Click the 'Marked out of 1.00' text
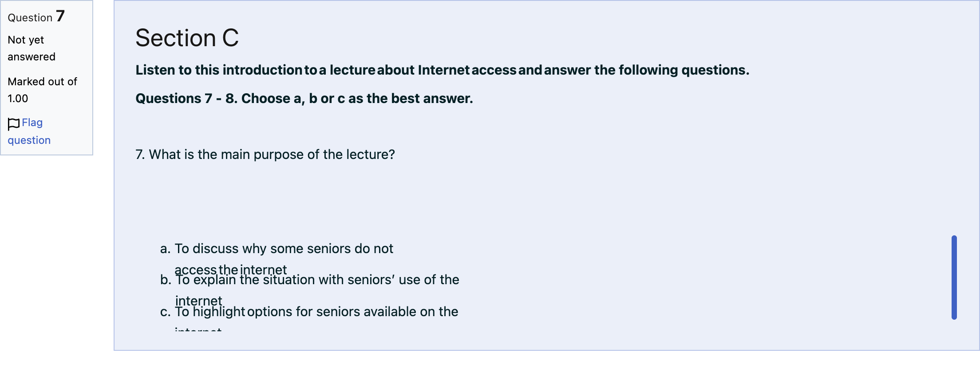The width and height of the screenshot is (980, 365). 42,90
